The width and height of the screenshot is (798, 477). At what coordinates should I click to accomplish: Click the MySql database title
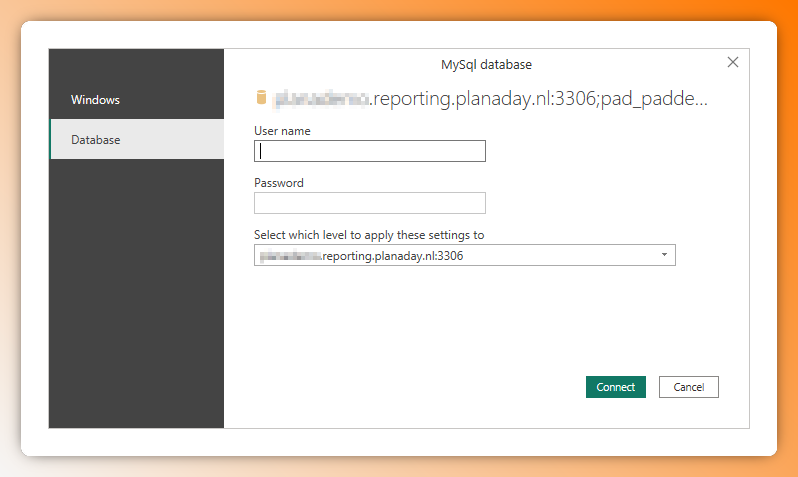coord(486,65)
